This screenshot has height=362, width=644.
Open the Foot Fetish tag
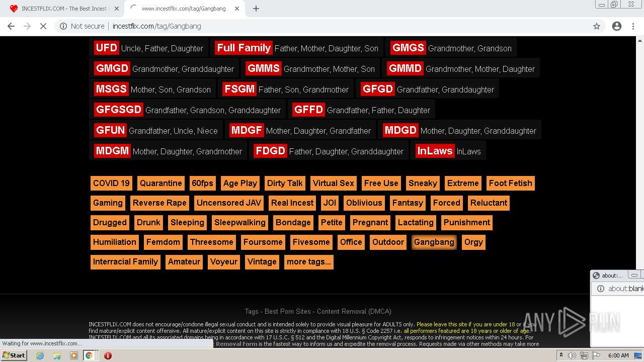pos(510,183)
